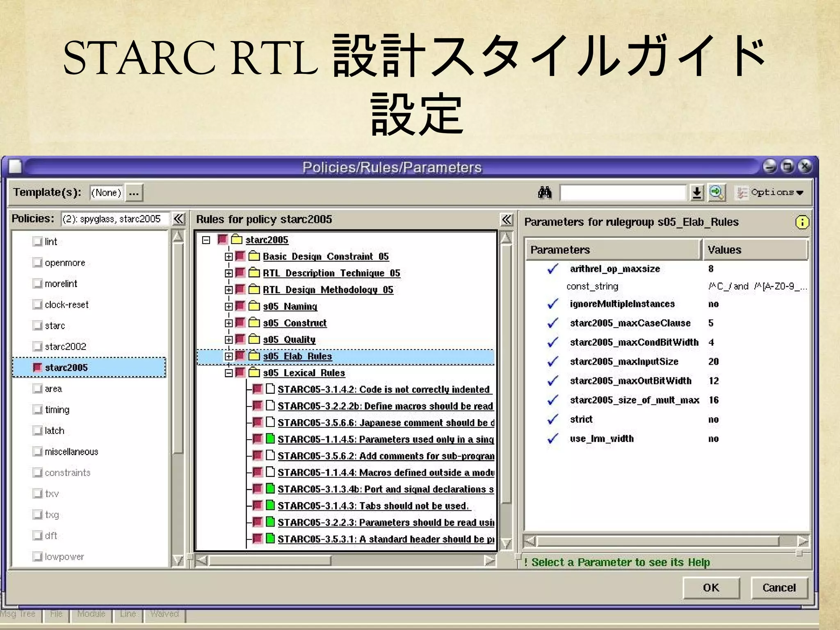The height and width of the screenshot is (630, 840).
Task: Click the Parameters panel horizontal scrollbar
Action: tap(667, 541)
